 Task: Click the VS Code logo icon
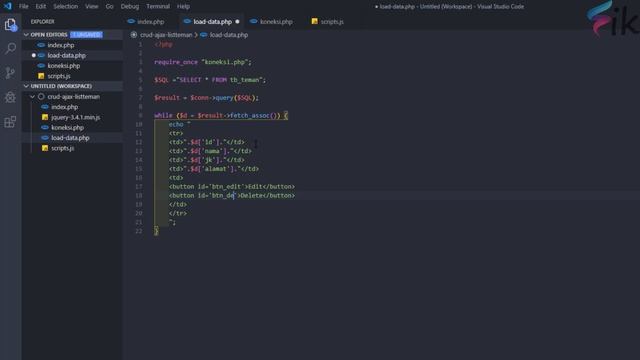point(8,6)
